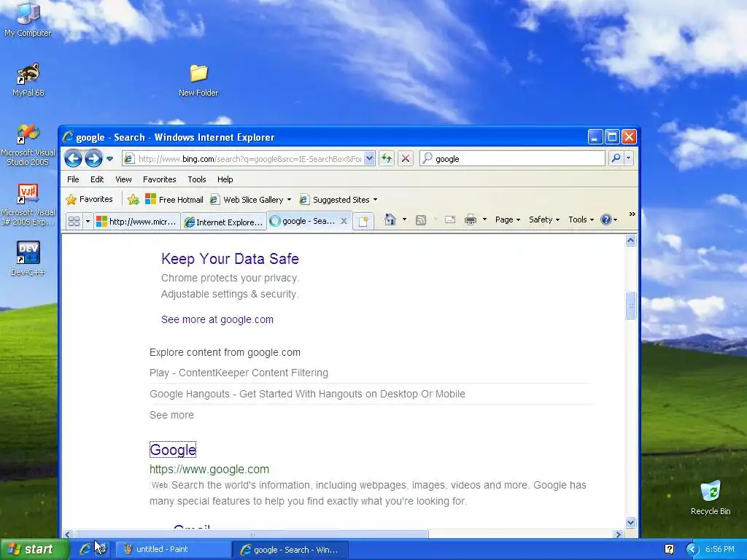747x560 pixels.
Task: Expand the Suggested Sites dropdown
Action: pyautogui.click(x=375, y=200)
